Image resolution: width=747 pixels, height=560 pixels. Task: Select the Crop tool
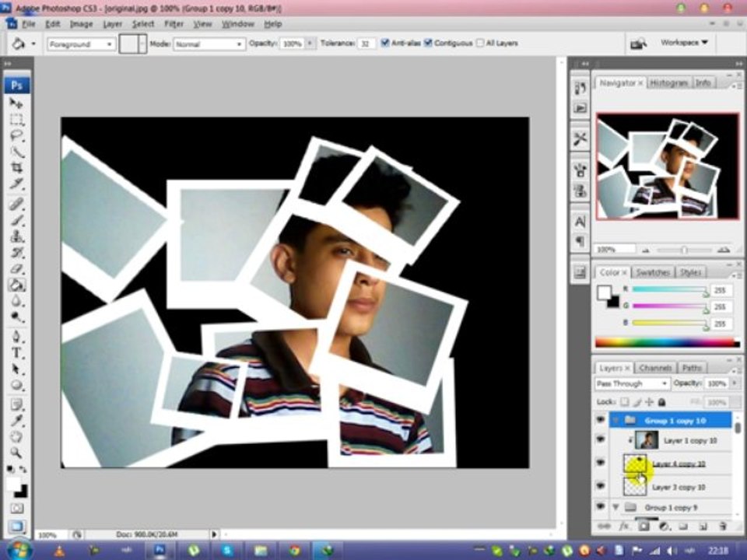(16, 168)
